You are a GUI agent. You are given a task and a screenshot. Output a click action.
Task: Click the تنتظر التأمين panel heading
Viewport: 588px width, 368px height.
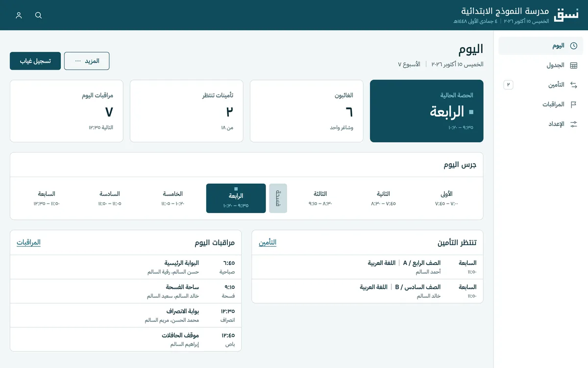coord(457,242)
